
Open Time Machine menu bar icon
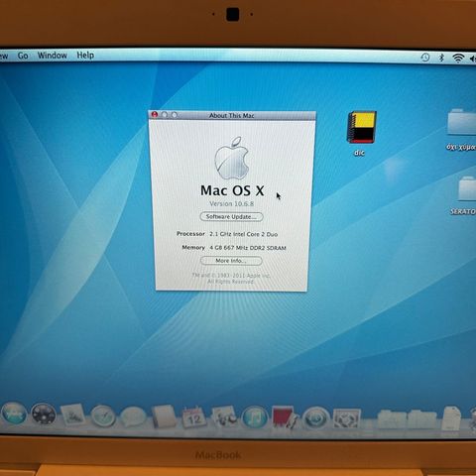point(425,58)
